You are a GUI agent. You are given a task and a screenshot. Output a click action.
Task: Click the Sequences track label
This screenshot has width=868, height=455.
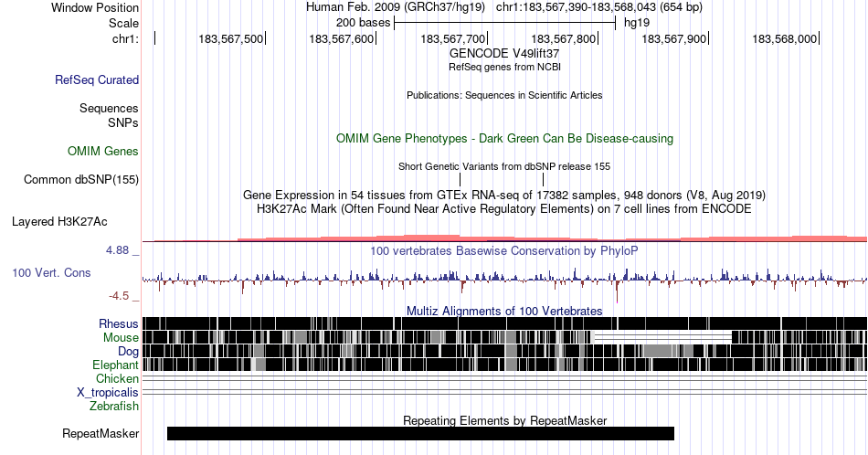coord(109,108)
